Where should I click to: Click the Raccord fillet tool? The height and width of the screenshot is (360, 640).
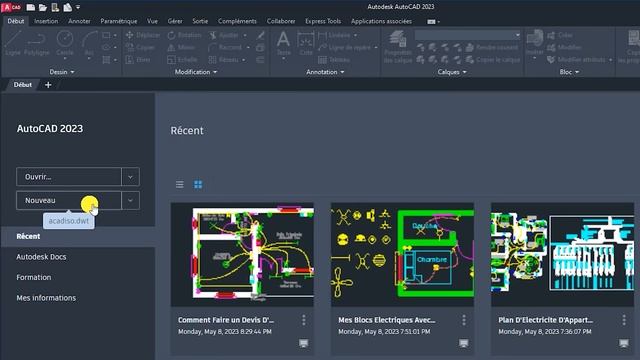(x=225, y=47)
